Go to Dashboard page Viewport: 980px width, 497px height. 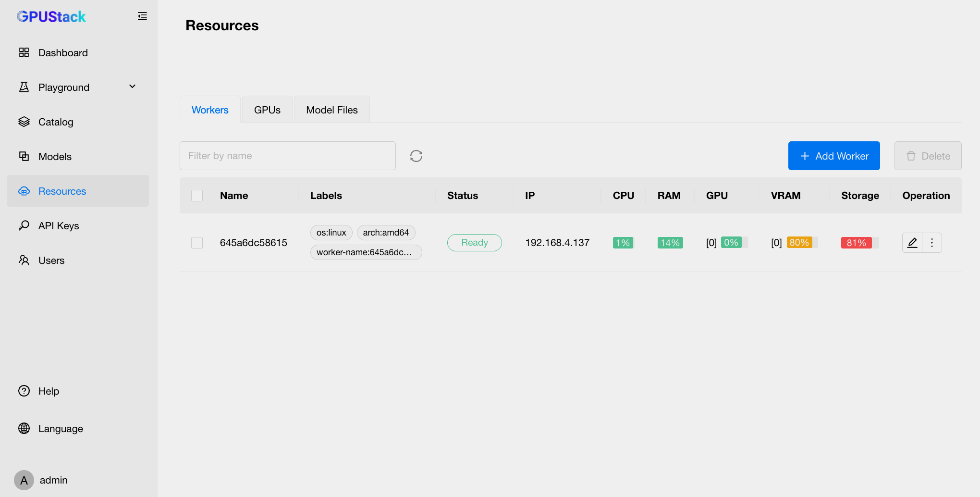point(78,52)
